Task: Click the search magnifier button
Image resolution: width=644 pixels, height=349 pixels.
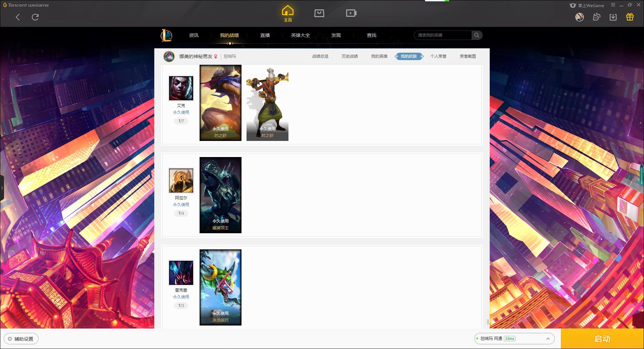Action: coord(477,35)
